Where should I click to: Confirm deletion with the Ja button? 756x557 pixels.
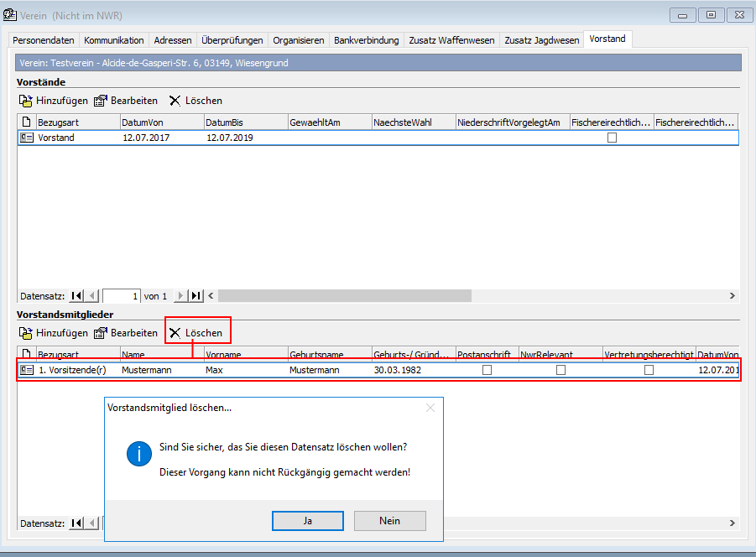(308, 521)
